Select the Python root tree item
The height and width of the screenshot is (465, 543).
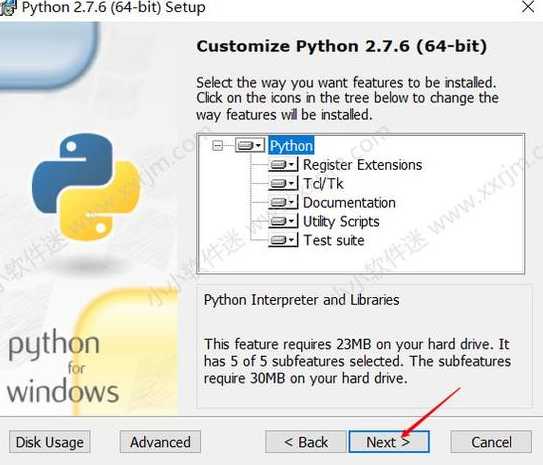291,146
